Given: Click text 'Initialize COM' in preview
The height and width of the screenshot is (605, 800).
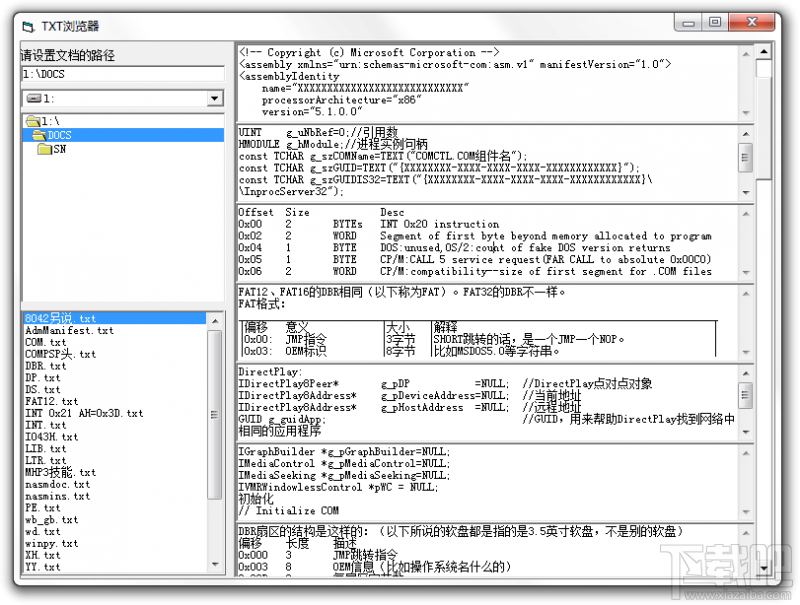Looking at the screenshot, I should coord(297,511).
